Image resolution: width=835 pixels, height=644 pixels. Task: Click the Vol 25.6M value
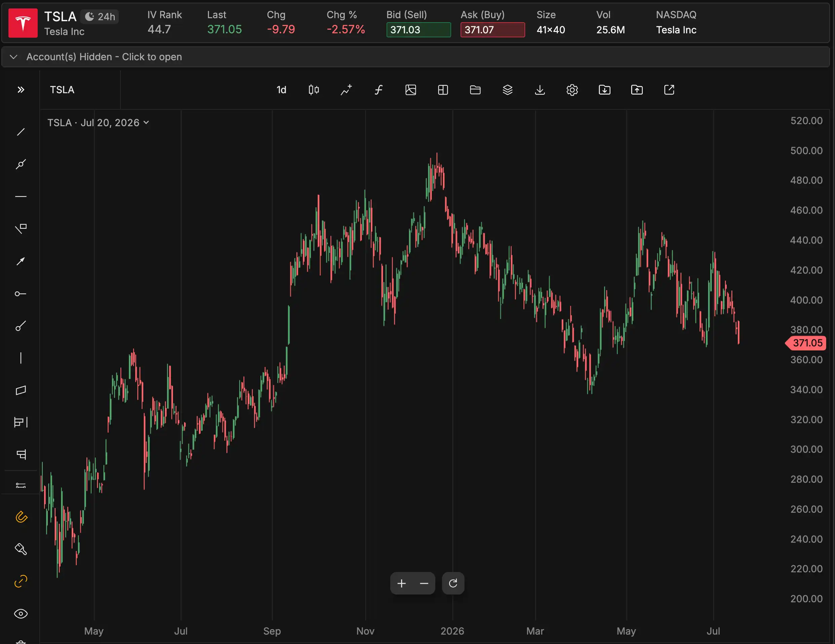(611, 30)
